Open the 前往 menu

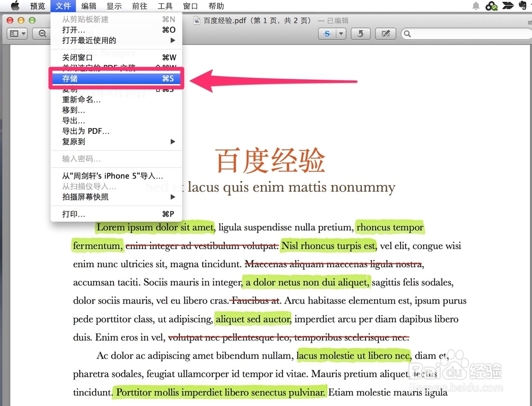pos(139,6)
